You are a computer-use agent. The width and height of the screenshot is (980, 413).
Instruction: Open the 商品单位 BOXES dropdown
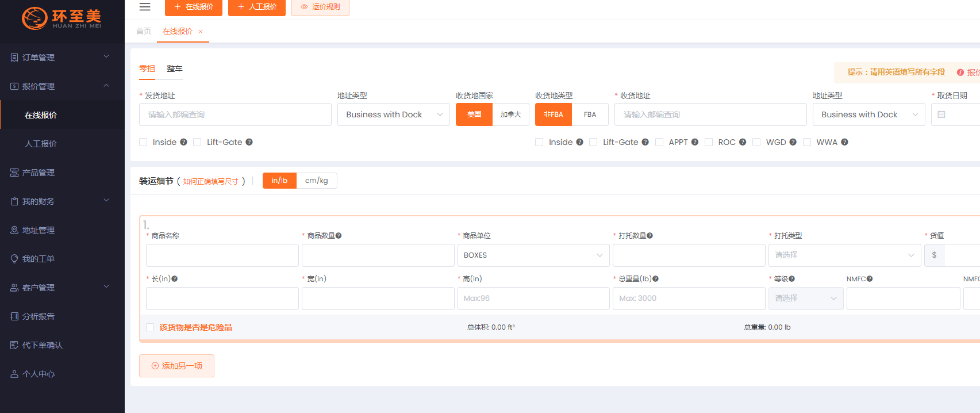pos(533,255)
